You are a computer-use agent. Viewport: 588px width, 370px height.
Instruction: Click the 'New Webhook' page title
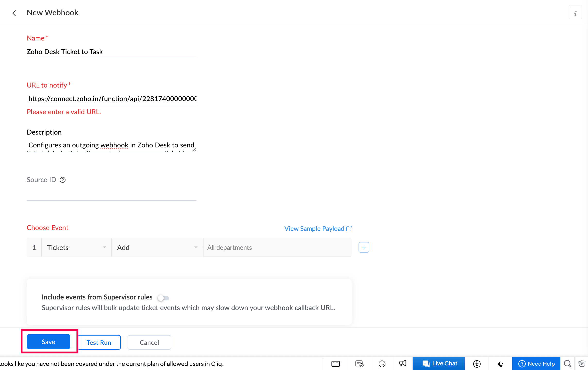[52, 12]
